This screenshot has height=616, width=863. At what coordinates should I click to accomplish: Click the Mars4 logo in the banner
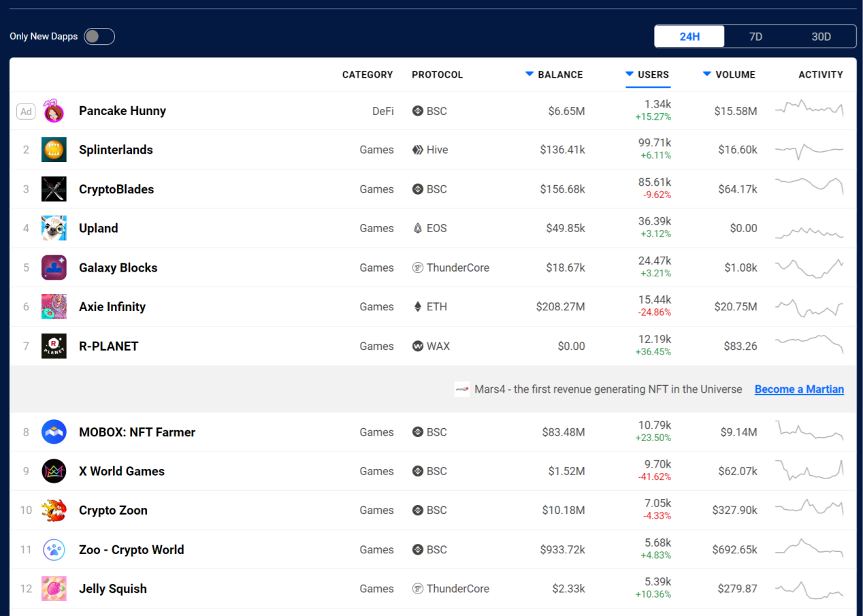pos(462,389)
